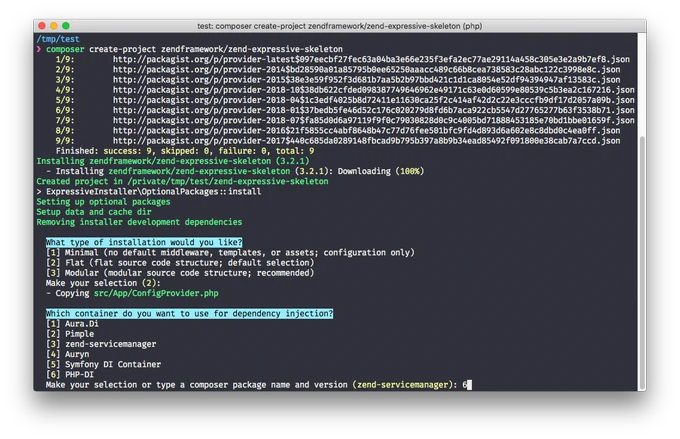Image resolution: width=680 pixels, height=439 pixels.
Task: Click option [1] Minimal installation line
Action: coord(230,252)
